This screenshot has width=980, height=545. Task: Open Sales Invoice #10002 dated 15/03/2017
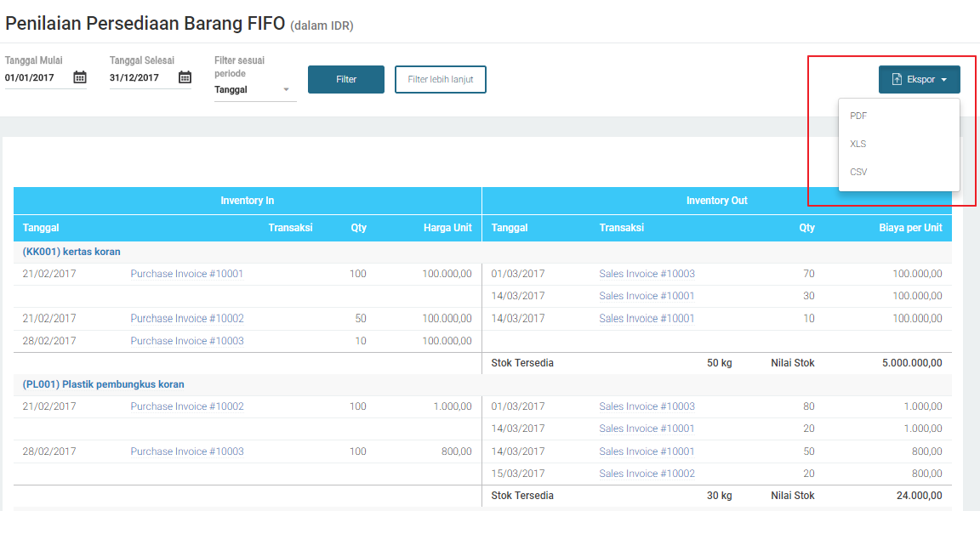647,474
